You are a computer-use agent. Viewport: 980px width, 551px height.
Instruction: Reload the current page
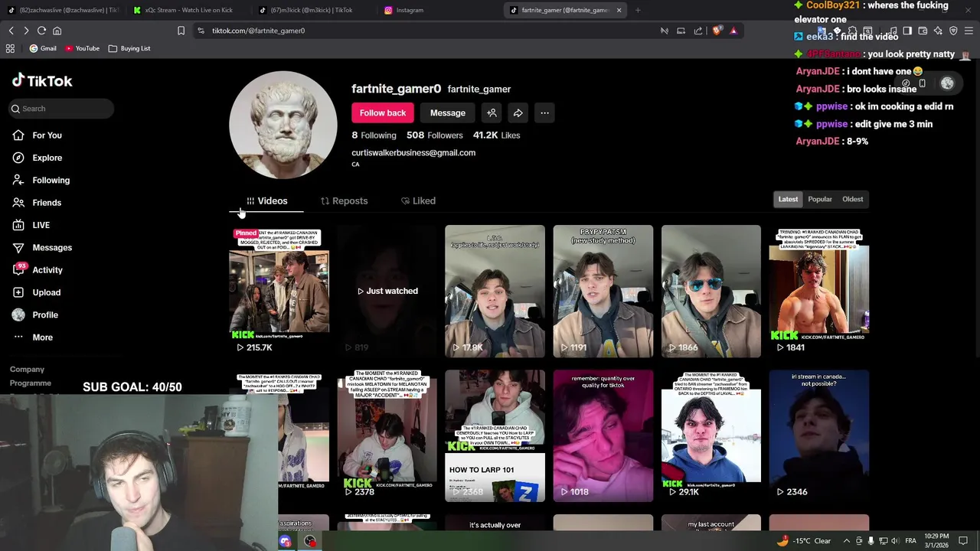[41, 31]
